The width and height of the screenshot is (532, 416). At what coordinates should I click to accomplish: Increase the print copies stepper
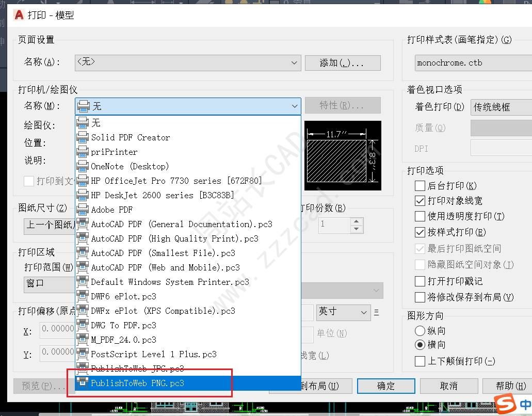click(356, 221)
